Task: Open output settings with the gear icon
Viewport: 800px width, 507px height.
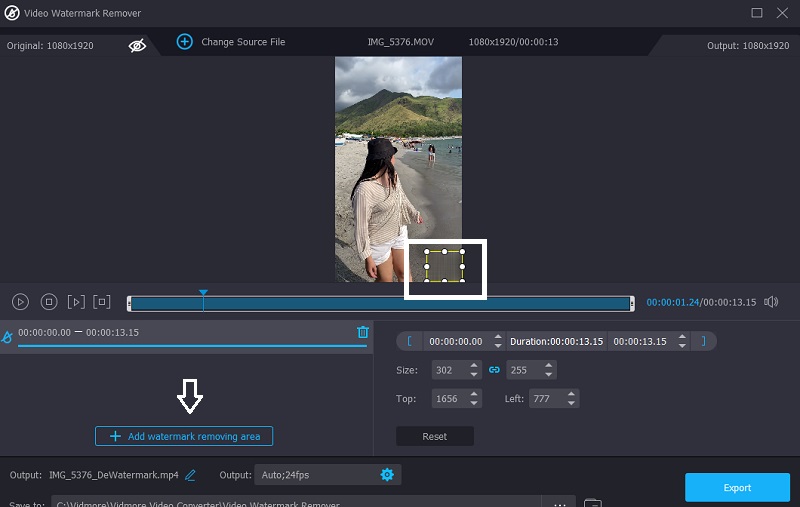Action: click(387, 474)
